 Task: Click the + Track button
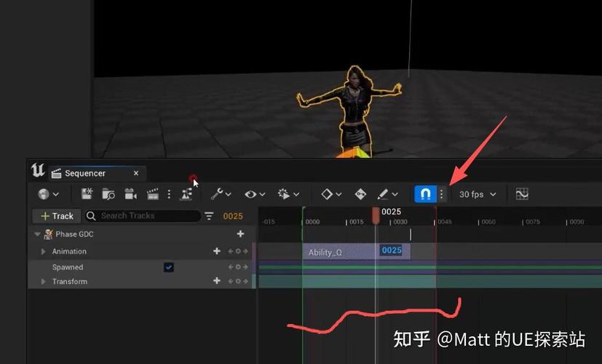[x=57, y=215]
